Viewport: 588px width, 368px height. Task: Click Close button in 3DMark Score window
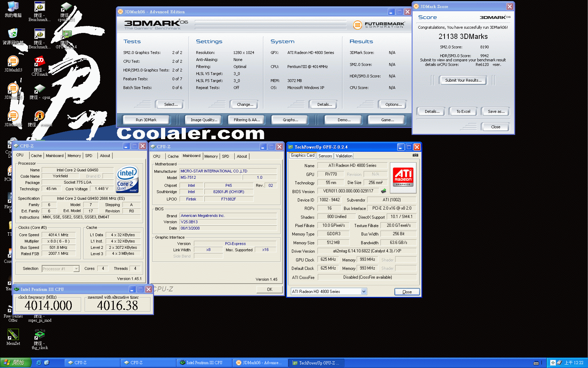[496, 127]
